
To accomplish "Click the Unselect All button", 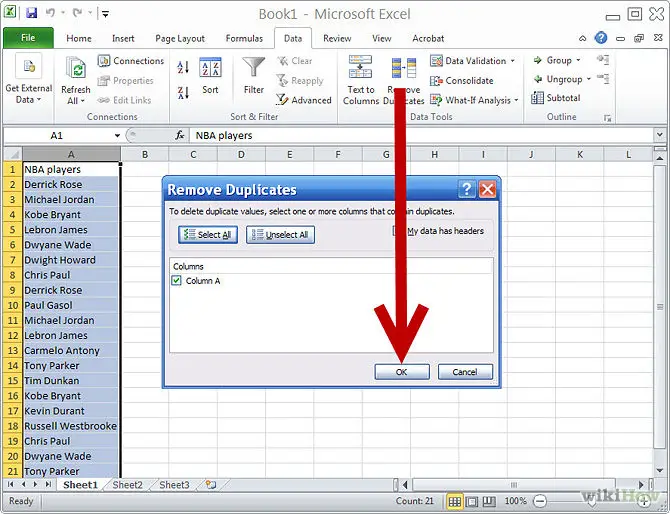I will [280, 235].
